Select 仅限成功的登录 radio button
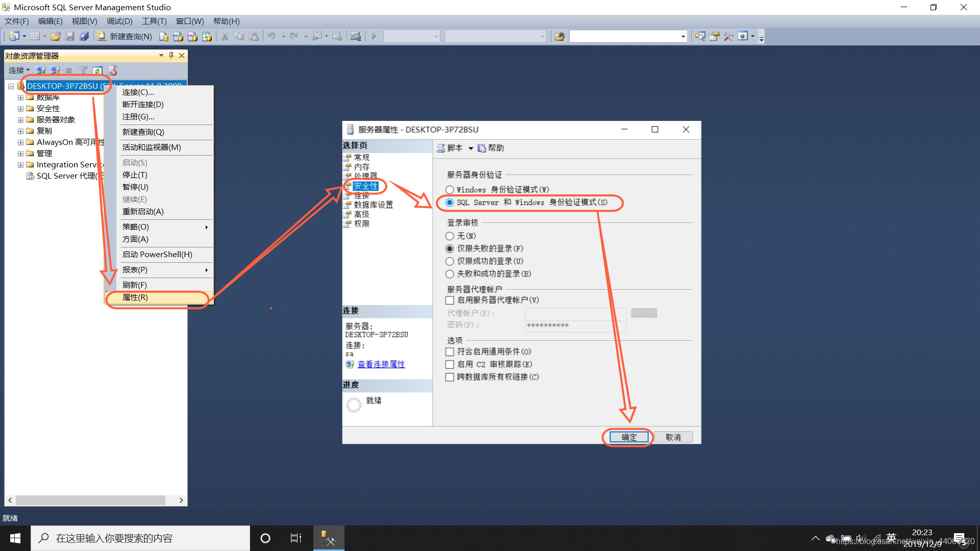The image size is (980, 551). [x=450, y=261]
